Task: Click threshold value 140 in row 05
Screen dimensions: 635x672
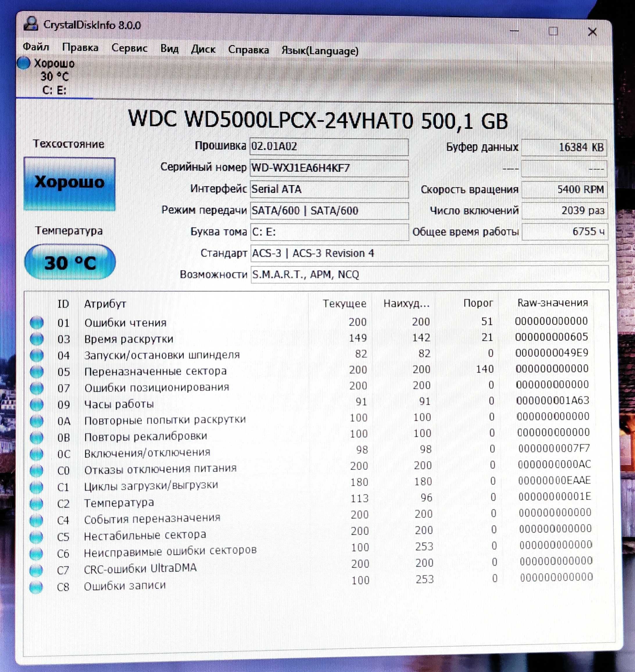Action: 485,369
